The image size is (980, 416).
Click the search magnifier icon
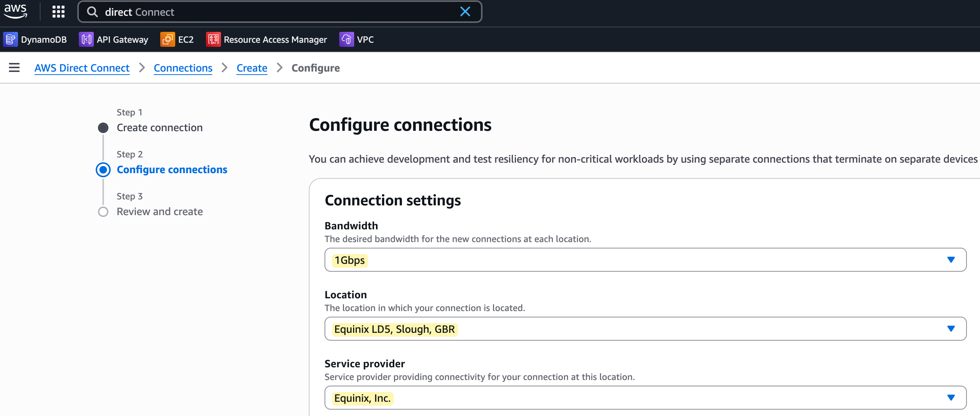pos(92,12)
